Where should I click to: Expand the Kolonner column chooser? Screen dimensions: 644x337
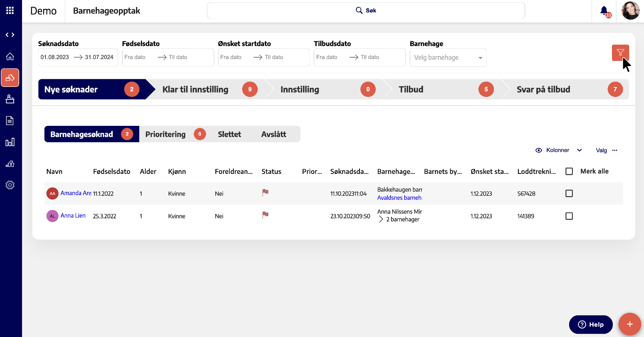558,150
